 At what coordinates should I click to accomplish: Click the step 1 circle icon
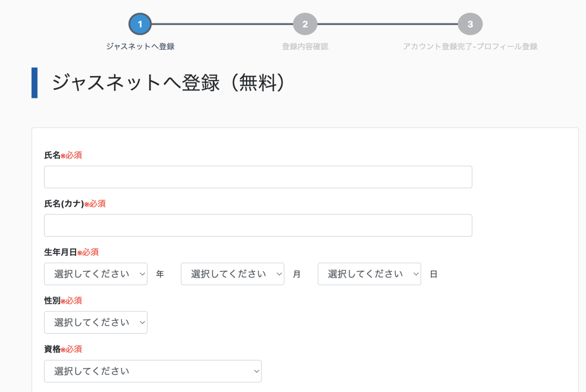click(x=140, y=24)
